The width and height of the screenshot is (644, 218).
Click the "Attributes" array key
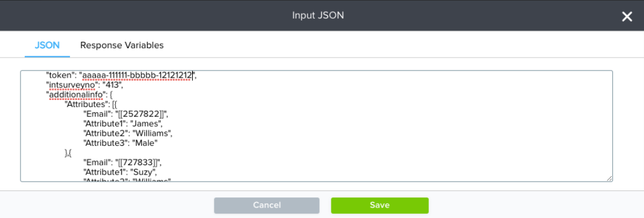(85, 105)
